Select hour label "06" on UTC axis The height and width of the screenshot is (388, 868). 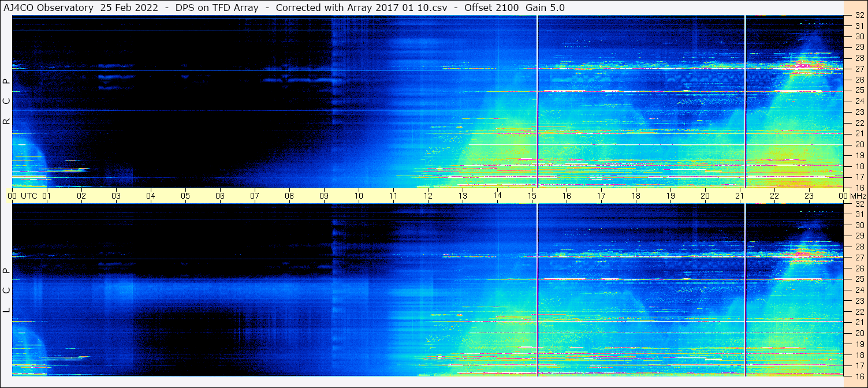pos(220,196)
